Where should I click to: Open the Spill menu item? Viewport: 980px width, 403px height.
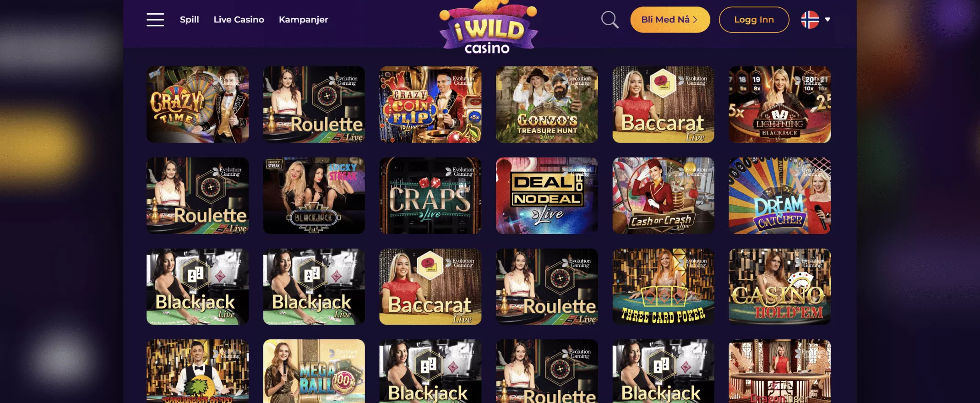(x=189, y=20)
